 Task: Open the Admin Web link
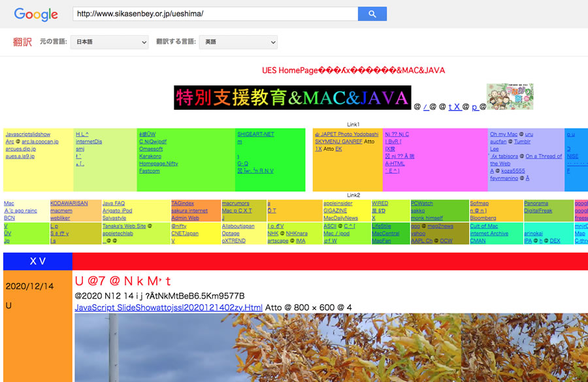click(x=186, y=218)
